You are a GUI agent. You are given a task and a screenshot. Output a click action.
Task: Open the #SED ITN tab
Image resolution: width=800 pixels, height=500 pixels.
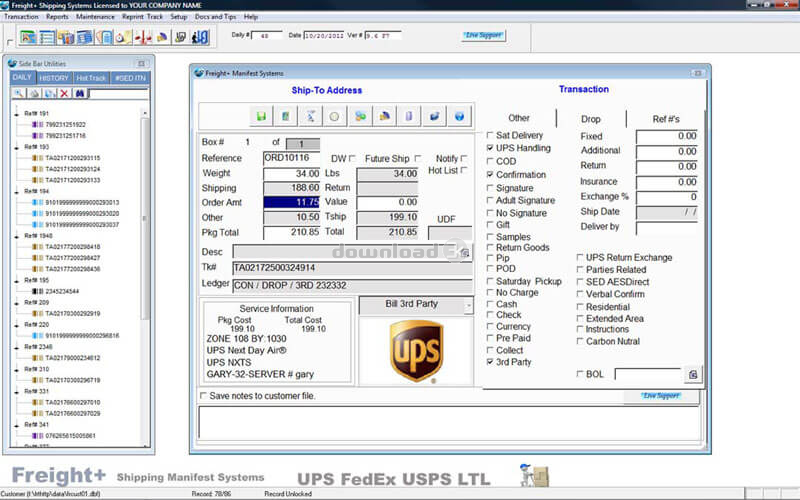[130, 78]
